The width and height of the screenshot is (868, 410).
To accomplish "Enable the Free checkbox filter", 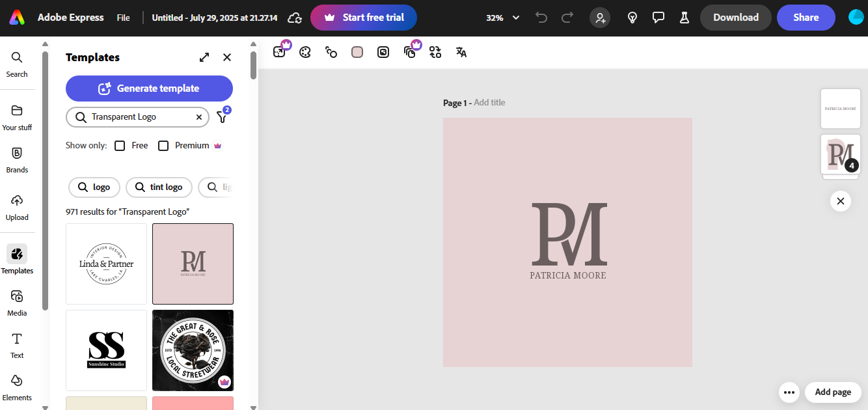I will (x=120, y=146).
